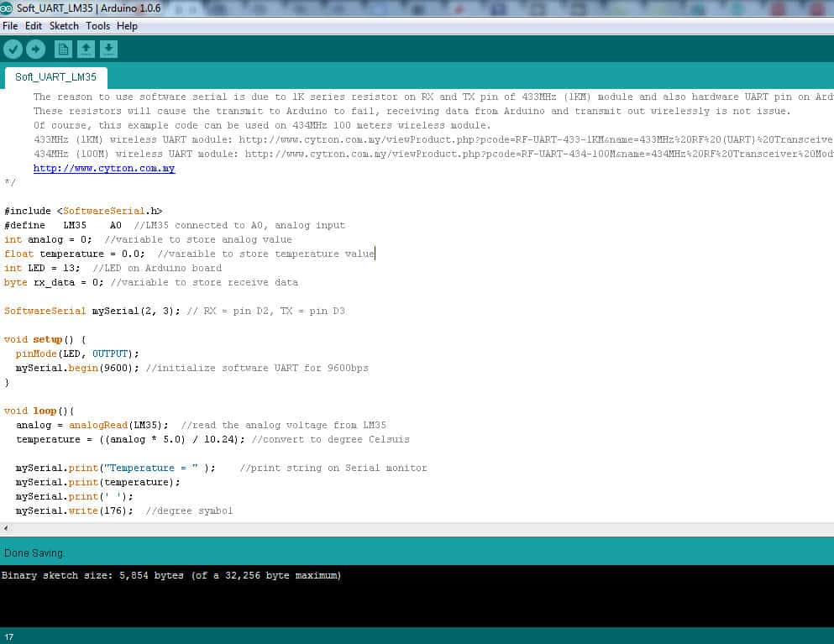Click the '//print string on Serial monitor' comment

point(333,469)
